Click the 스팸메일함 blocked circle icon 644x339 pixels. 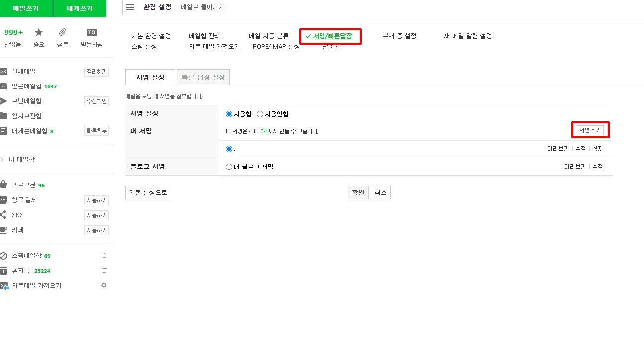(x=3, y=256)
